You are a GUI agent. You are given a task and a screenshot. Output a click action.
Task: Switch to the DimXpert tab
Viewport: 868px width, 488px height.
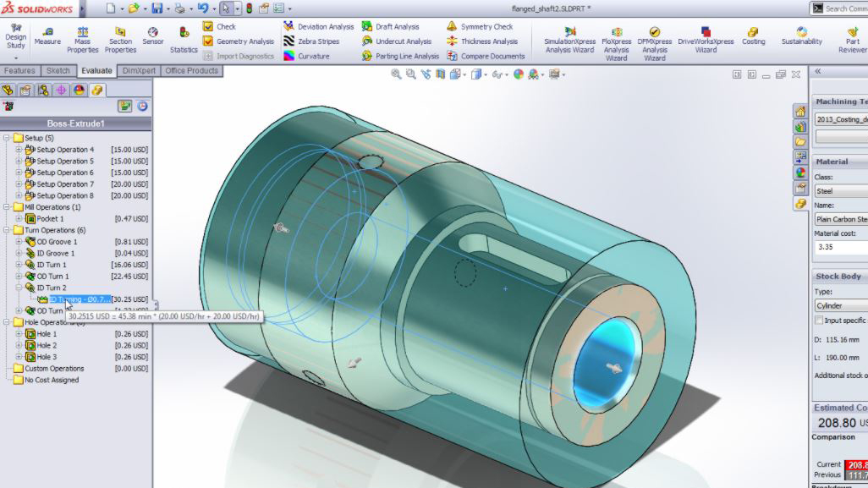pos(139,71)
